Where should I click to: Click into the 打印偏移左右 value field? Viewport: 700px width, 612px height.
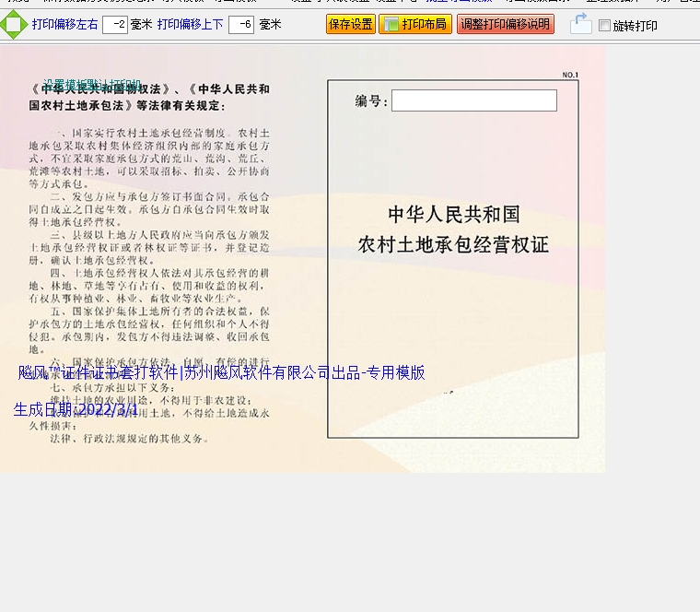(x=114, y=25)
